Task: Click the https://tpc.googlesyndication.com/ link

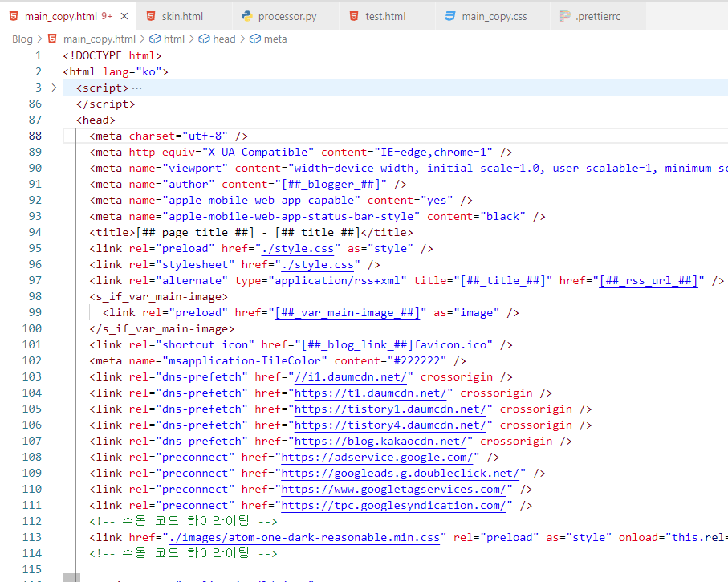Action: point(394,505)
